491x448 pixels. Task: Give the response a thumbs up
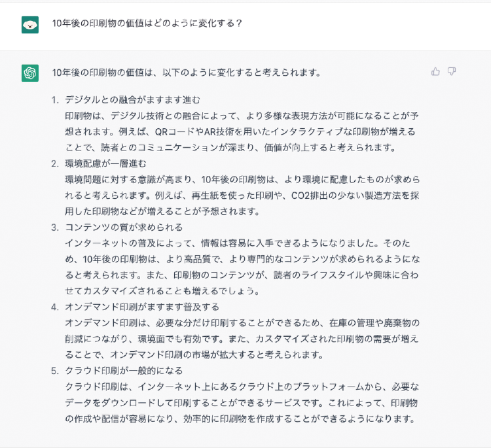tap(435, 72)
